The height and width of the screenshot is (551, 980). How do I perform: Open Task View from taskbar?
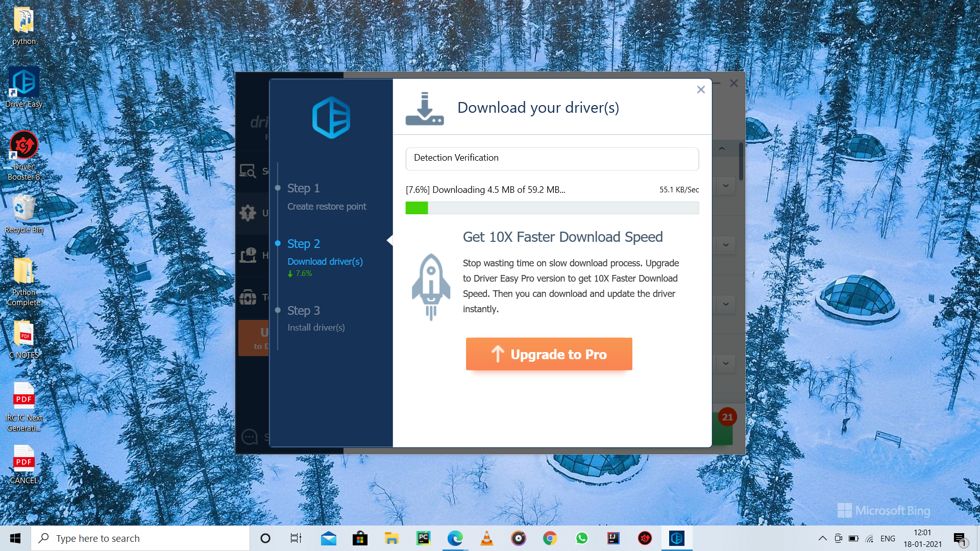click(296, 538)
